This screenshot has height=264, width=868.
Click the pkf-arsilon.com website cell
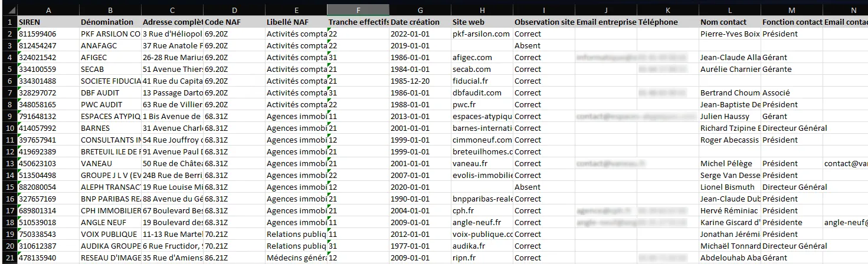482,34
